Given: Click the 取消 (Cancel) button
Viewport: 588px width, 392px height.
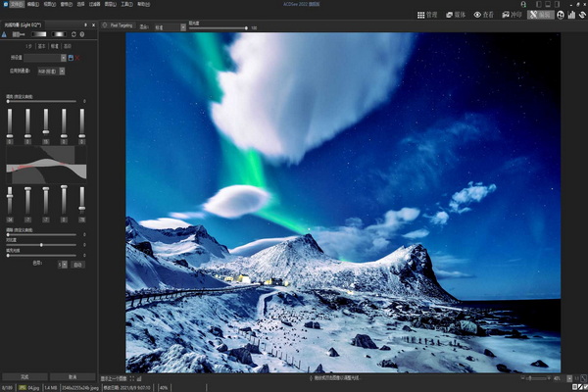Looking at the screenshot, I should (73, 377).
